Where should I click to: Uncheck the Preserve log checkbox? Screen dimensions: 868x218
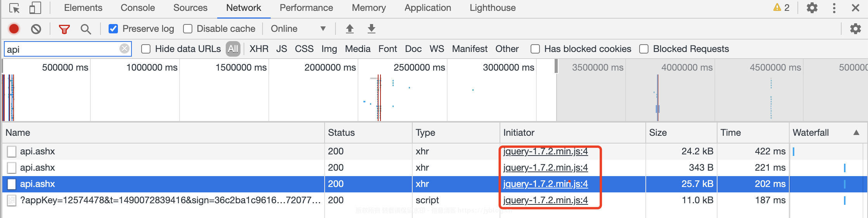click(113, 29)
